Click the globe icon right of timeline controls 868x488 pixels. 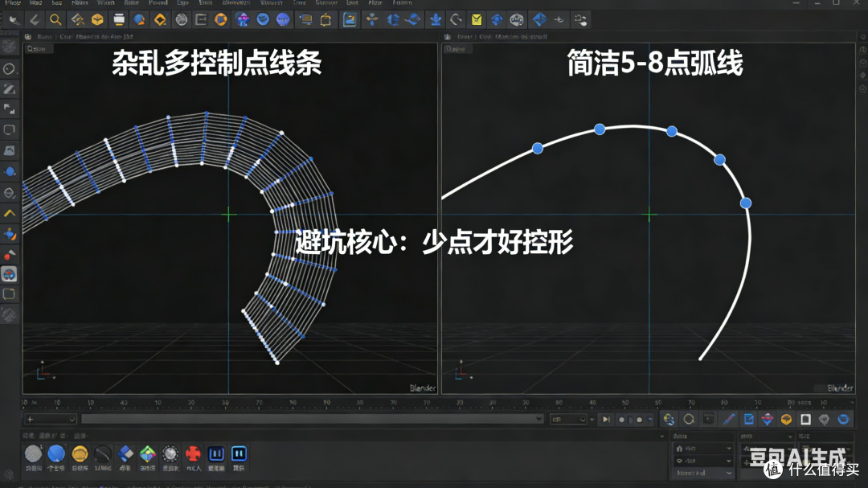(669, 420)
